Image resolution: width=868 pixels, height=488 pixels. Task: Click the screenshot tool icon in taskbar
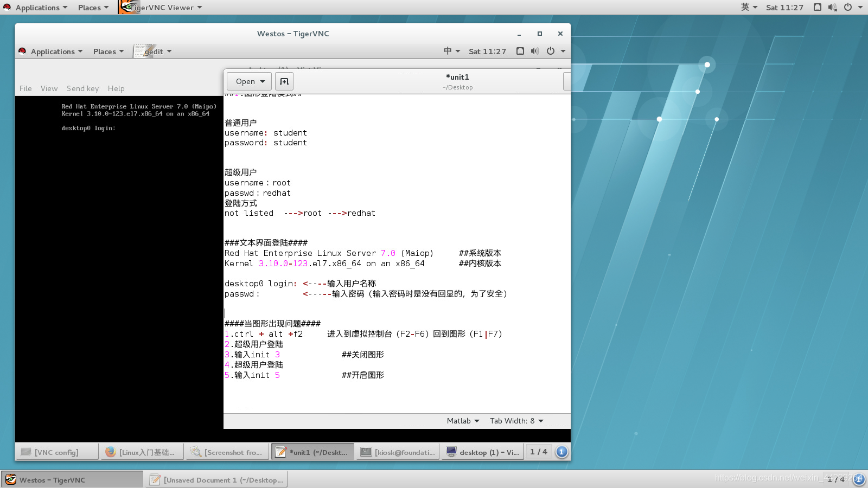(196, 452)
